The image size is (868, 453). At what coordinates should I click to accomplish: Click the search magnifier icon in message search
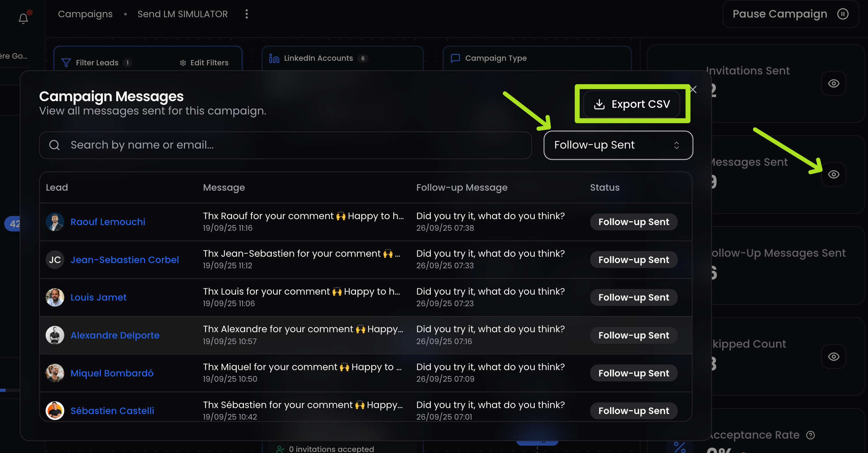[54, 145]
